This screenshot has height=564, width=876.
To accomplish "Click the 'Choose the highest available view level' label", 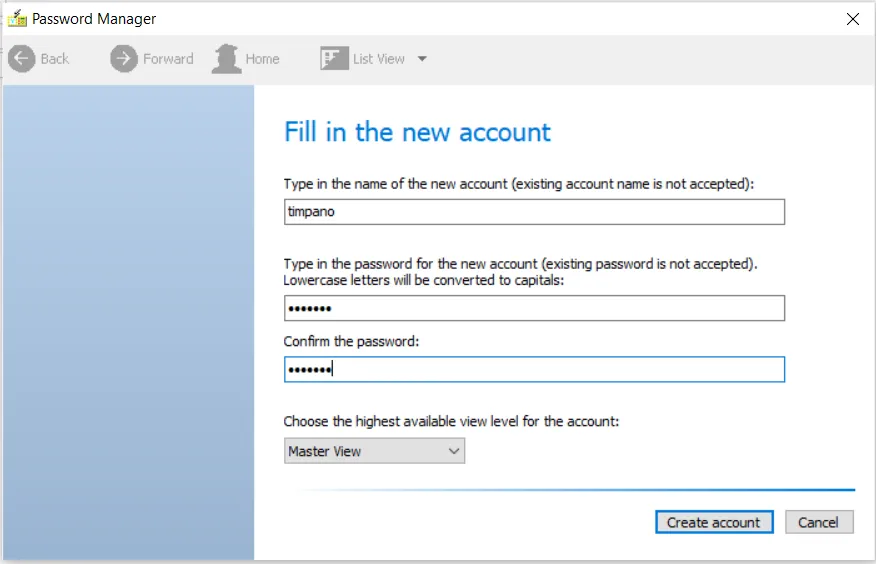I will (451, 421).
